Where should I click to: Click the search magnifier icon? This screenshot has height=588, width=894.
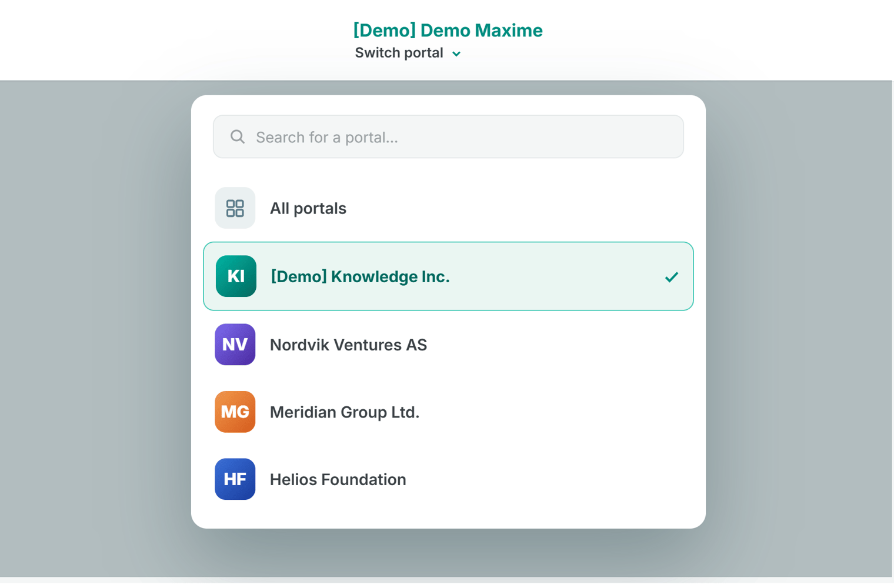click(x=237, y=137)
